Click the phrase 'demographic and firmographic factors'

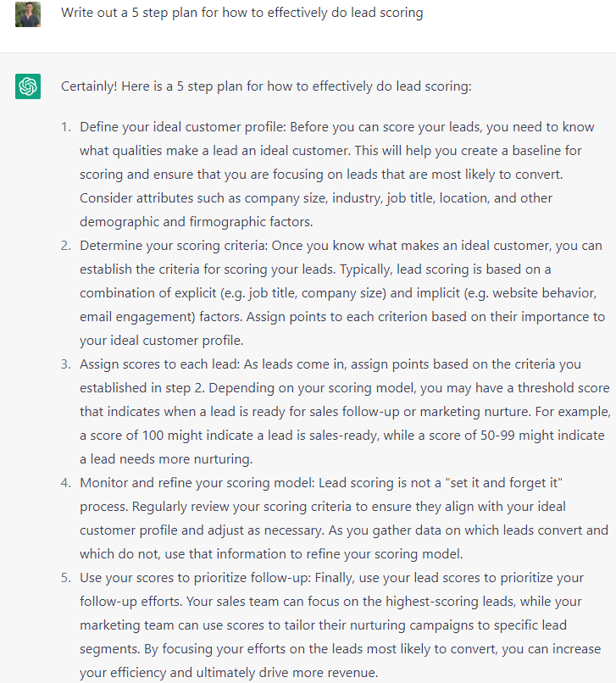coord(196,222)
